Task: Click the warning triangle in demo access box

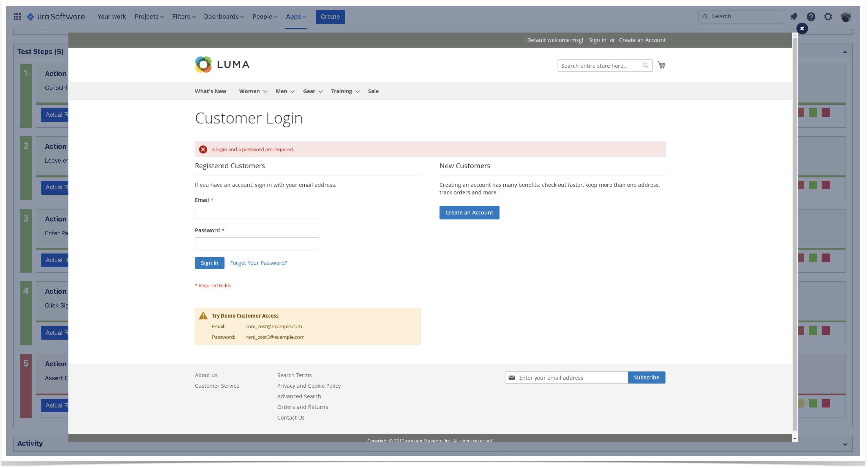Action: pyautogui.click(x=203, y=315)
